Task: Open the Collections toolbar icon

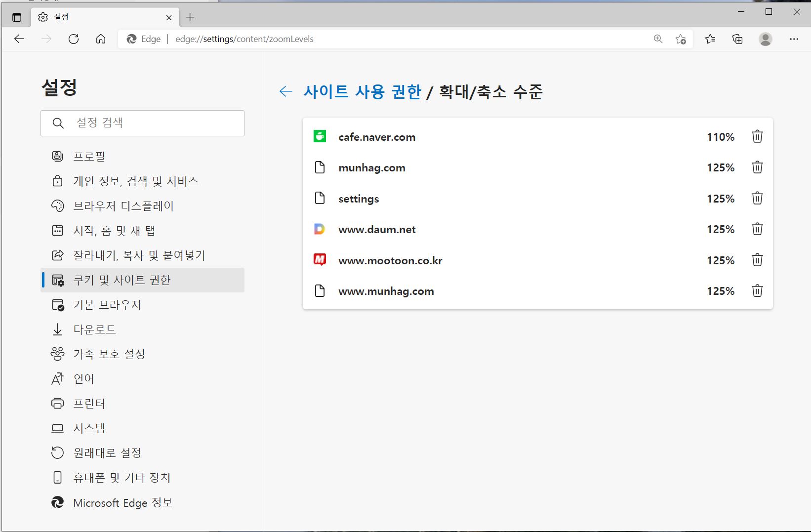Action: coord(737,39)
